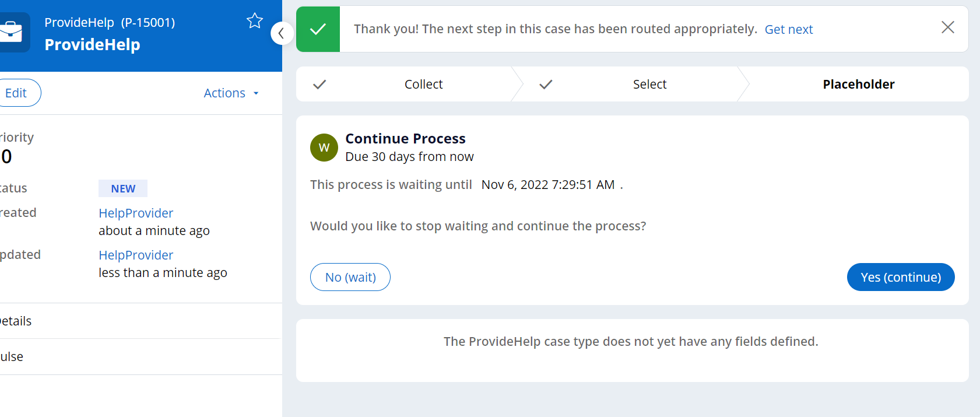
Task: Expand the Pulse section
Action: pyautogui.click(x=12, y=357)
